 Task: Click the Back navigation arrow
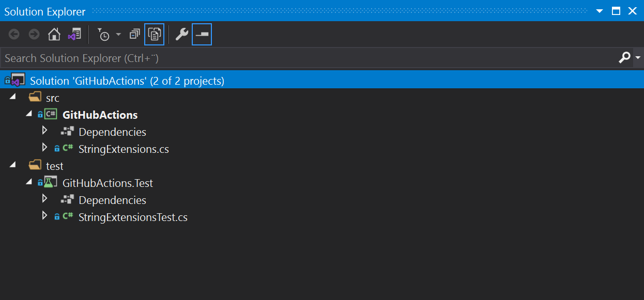(x=14, y=34)
